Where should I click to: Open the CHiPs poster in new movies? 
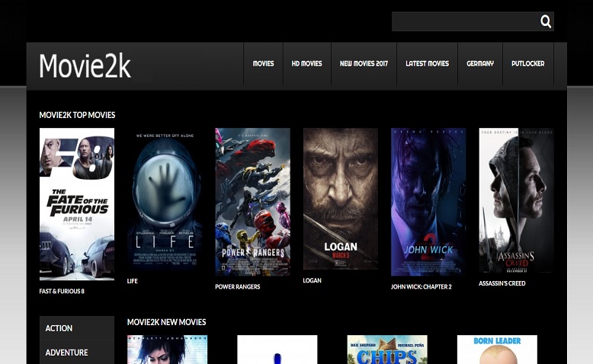point(387,350)
